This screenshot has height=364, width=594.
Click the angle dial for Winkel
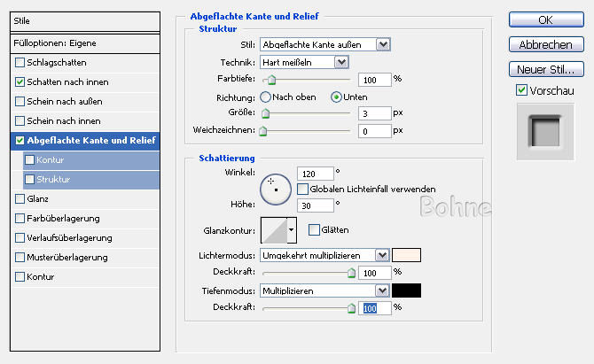point(275,187)
